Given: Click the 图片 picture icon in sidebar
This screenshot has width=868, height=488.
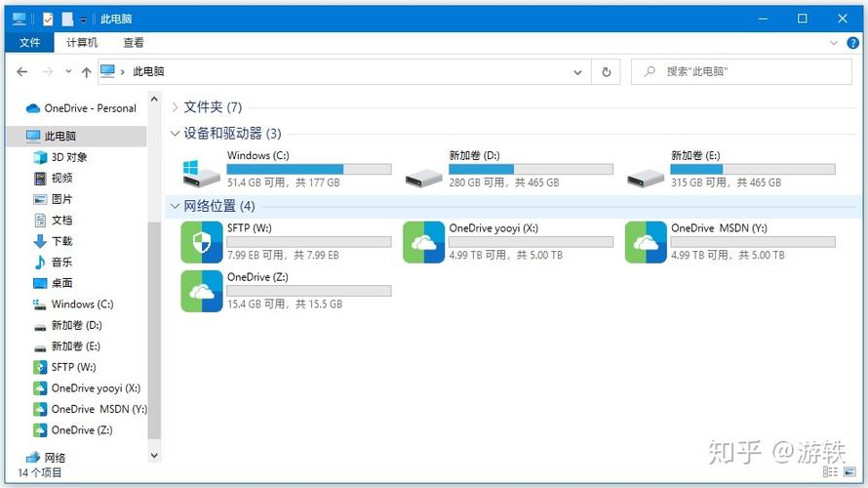Looking at the screenshot, I should click(40, 199).
